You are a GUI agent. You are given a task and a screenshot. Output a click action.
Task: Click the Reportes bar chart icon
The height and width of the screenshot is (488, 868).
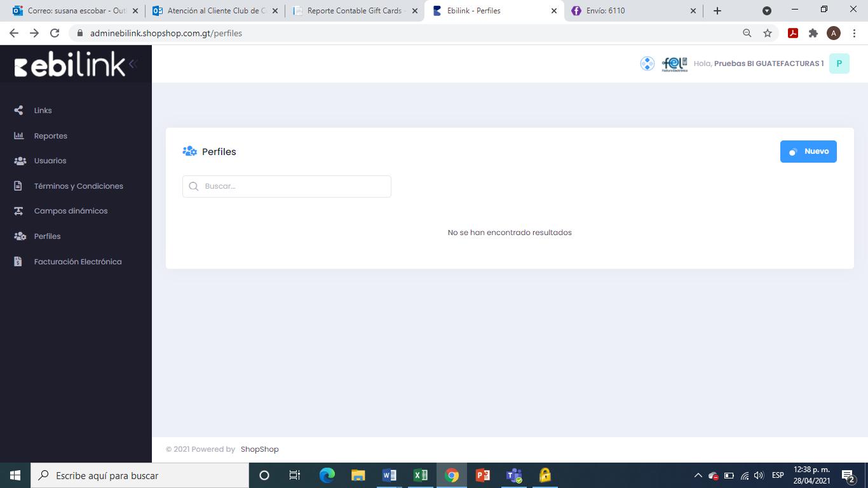19,135
